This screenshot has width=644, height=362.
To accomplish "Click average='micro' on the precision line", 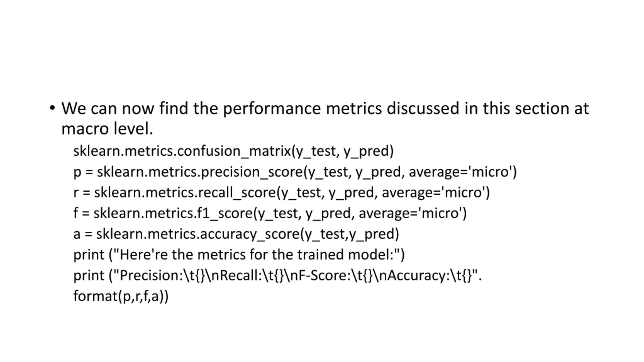I will [462, 172].
